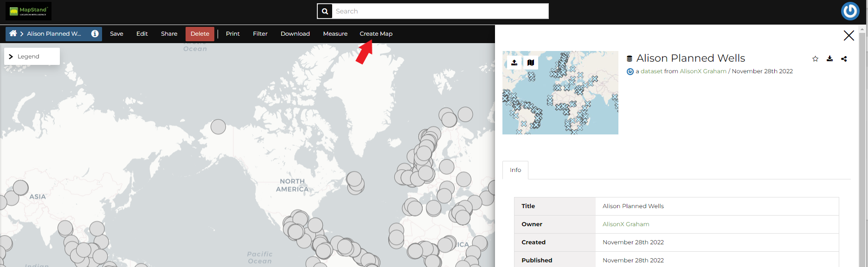Click the Delete button in the toolbar

pos(199,34)
